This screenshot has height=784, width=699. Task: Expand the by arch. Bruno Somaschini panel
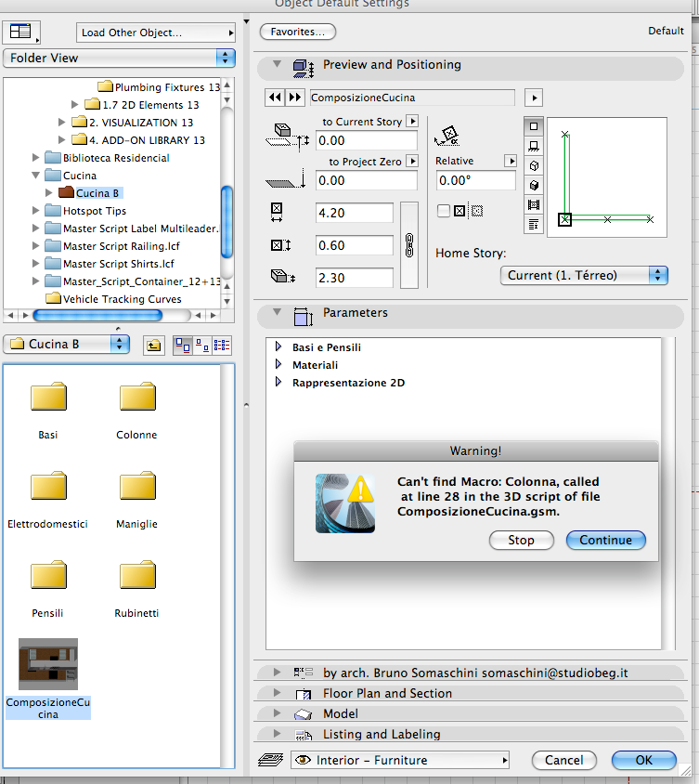[x=277, y=672]
